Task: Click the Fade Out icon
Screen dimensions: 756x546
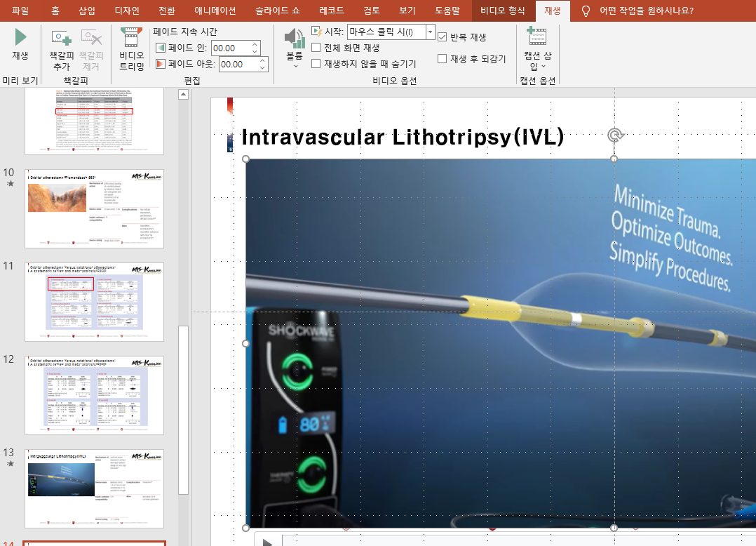Action: (161, 64)
